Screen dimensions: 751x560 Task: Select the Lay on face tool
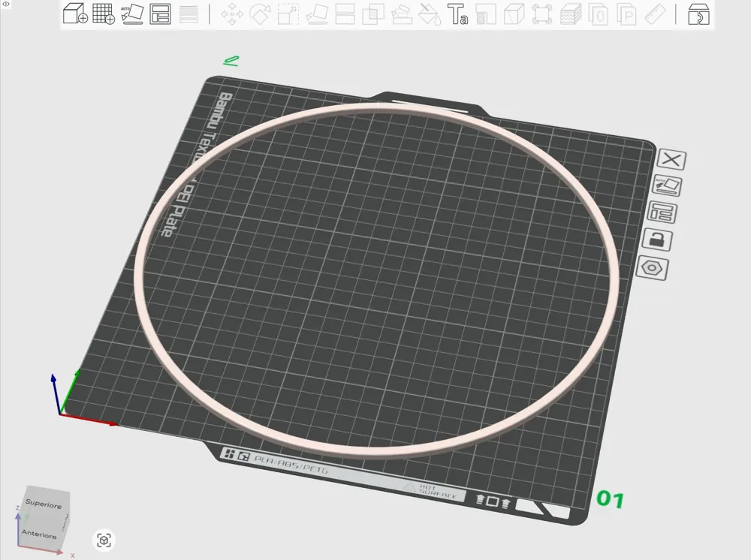[317, 14]
